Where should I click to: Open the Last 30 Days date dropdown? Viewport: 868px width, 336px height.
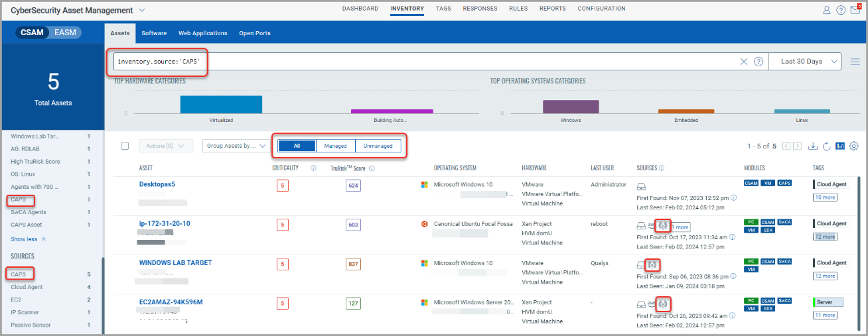click(x=805, y=62)
